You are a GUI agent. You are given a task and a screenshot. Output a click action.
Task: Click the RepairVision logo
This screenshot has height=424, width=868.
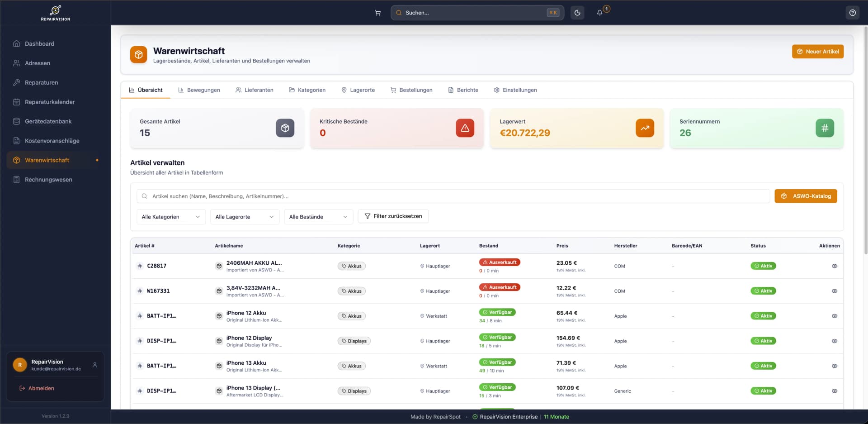(55, 13)
